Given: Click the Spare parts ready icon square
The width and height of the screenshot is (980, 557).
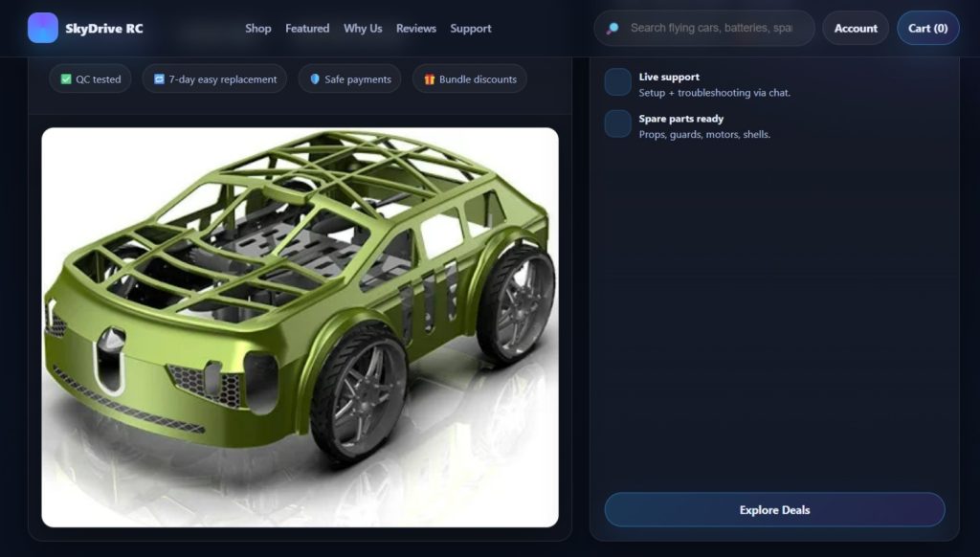Looking at the screenshot, I should point(617,123).
